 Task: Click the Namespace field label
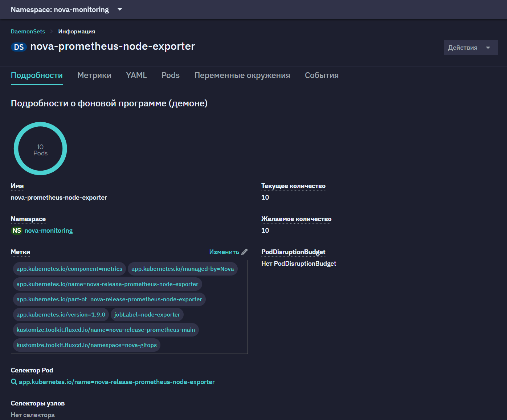point(28,219)
